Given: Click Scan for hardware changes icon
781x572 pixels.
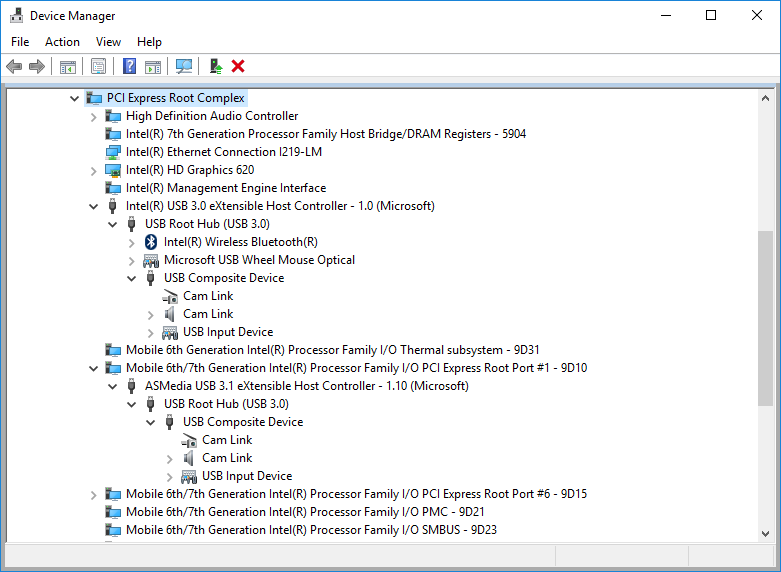Looking at the screenshot, I should pyautogui.click(x=184, y=66).
